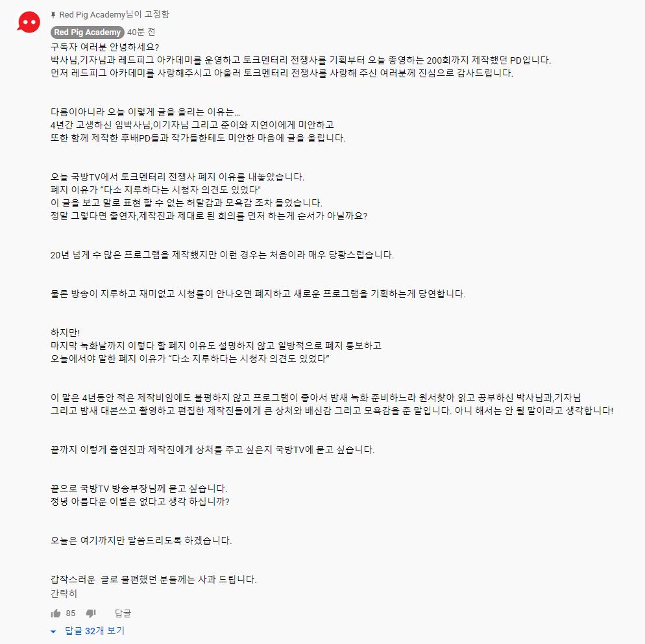Click the paragraph beginning '20년 넘게 수 많은 프로그램을'
This screenshot has width=645, height=644.
tap(222, 254)
